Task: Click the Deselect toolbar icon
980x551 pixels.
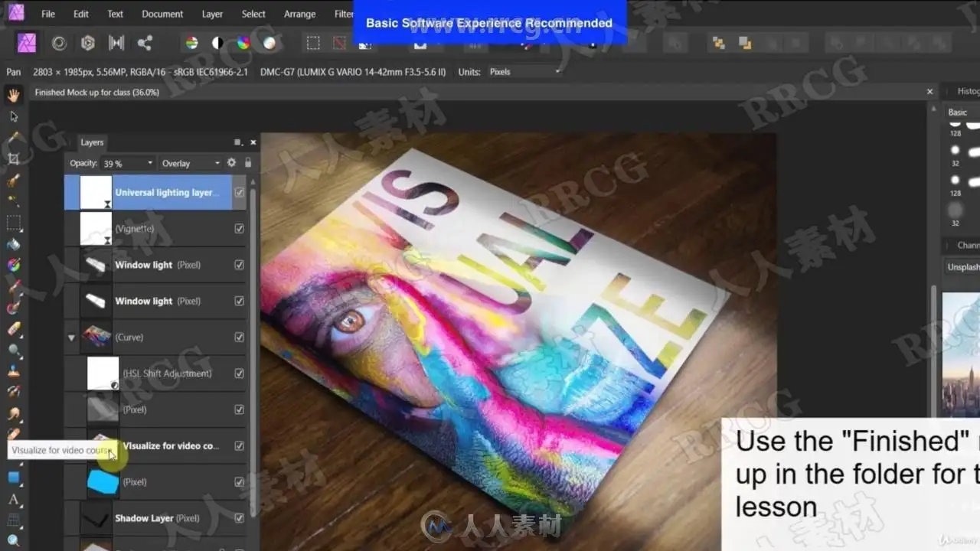Action: [339, 43]
